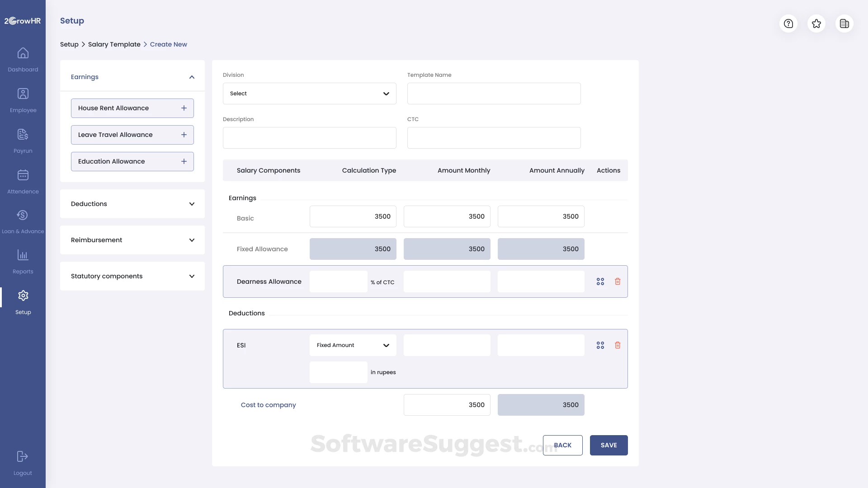This screenshot has width=868, height=488.
Task: Open the Division Select dropdown
Action: pos(309,94)
